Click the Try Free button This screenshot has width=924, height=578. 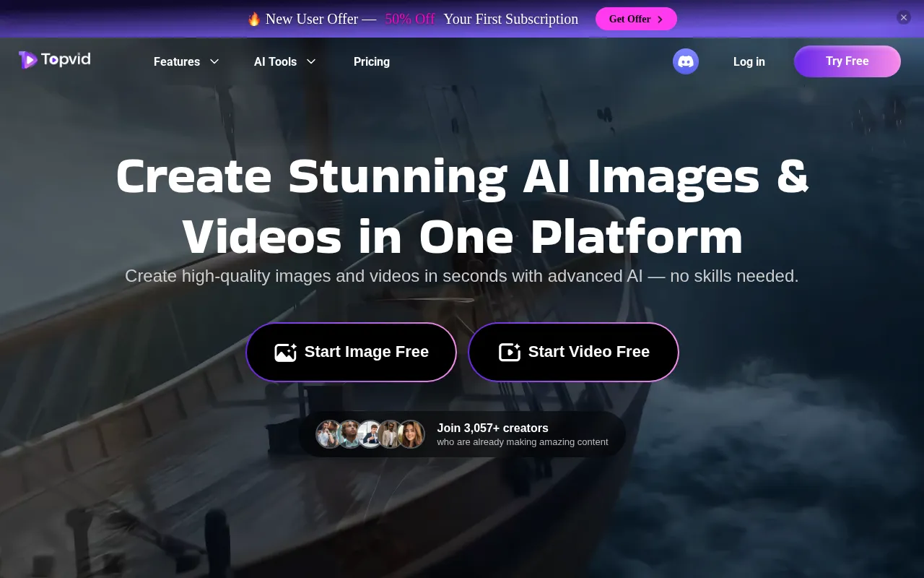[x=847, y=61]
